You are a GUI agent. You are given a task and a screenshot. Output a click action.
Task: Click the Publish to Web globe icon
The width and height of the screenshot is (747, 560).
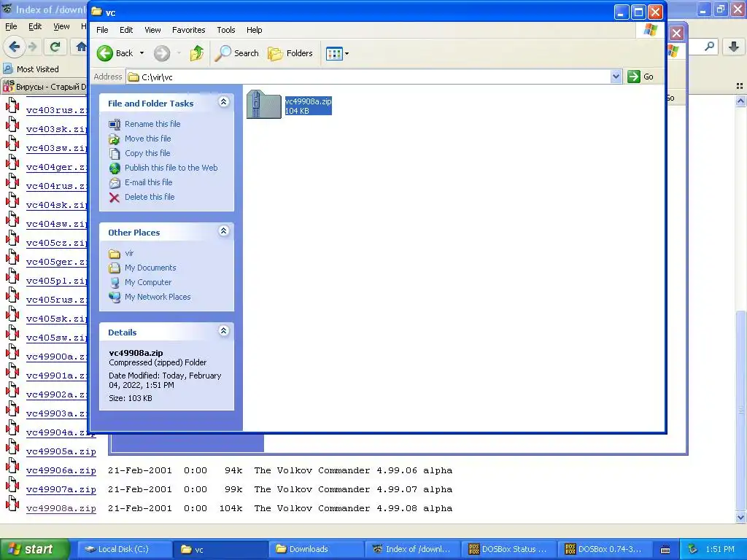pyautogui.click(x=115, y=168)
